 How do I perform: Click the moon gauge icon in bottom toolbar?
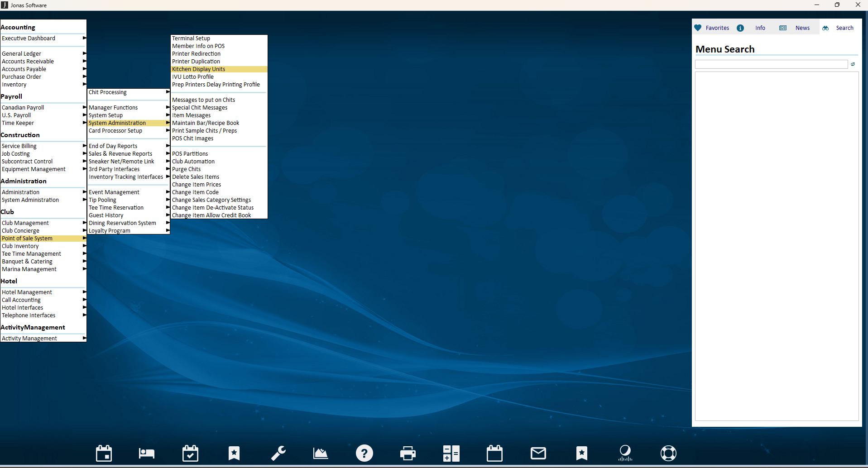[625, 453]
